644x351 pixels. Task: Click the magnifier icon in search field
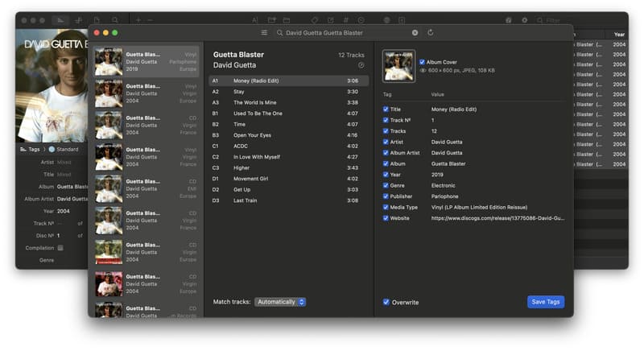[279, 32]
